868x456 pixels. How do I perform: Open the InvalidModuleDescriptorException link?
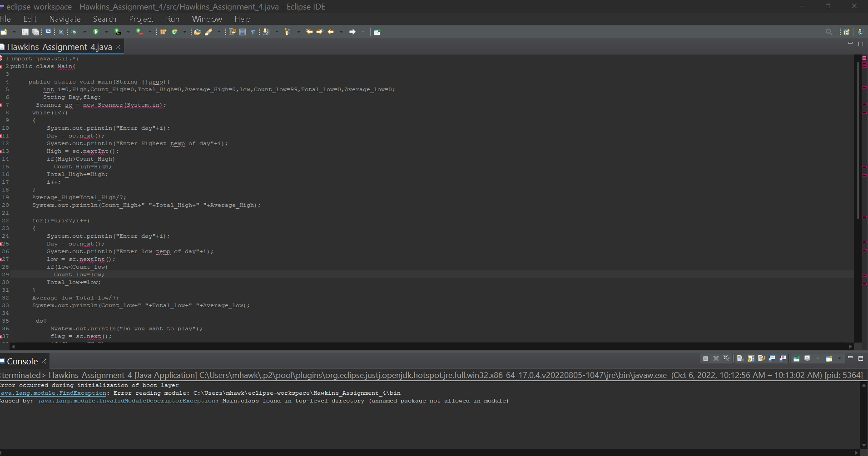pos(126,401)
